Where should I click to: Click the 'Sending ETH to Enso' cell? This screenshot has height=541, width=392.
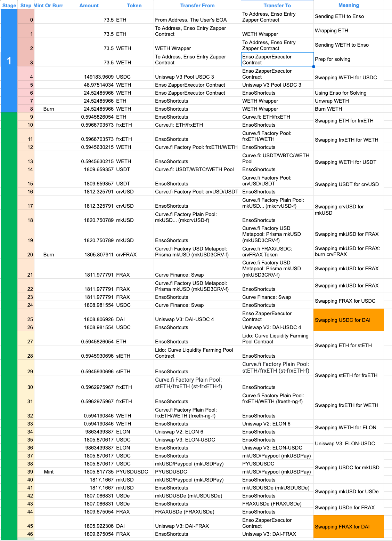pyautogui.click(x=349, y=16)
